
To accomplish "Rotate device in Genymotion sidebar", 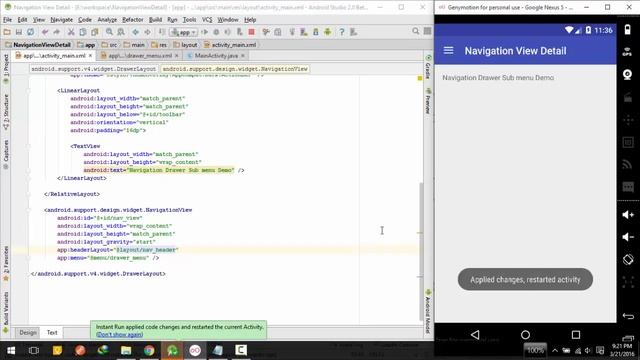I will 628,260.
